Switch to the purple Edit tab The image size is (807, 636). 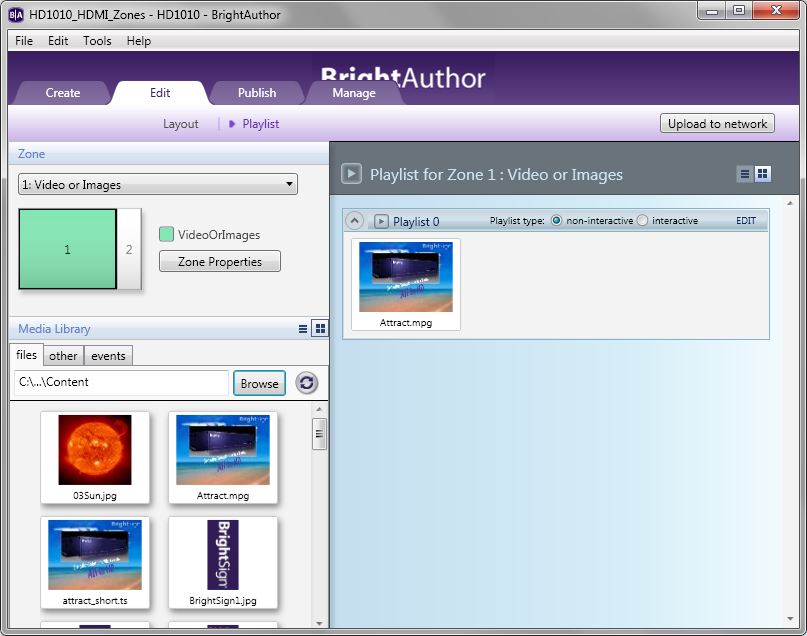pos(160,93)
